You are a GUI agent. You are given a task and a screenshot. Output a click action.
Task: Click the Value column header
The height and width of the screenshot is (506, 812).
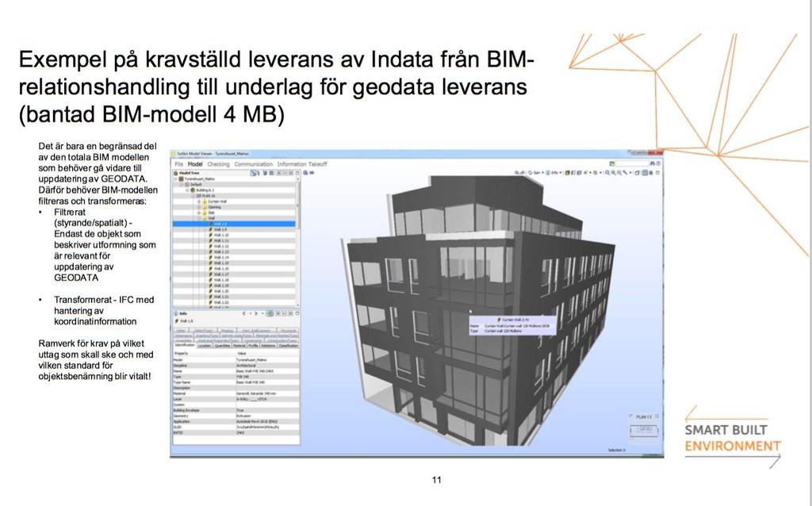pos(267,353)
